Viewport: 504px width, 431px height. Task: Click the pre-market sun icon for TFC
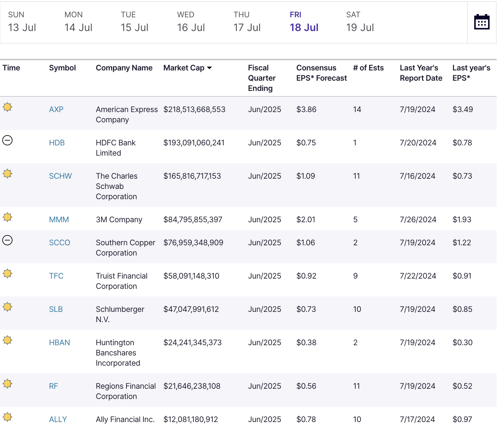[x=7, y=273]
